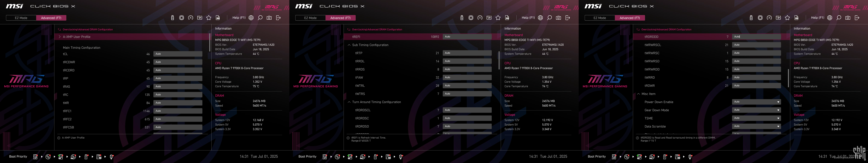
Task: Click tWRWRSCL Auto input field
Action: [756, 45]
